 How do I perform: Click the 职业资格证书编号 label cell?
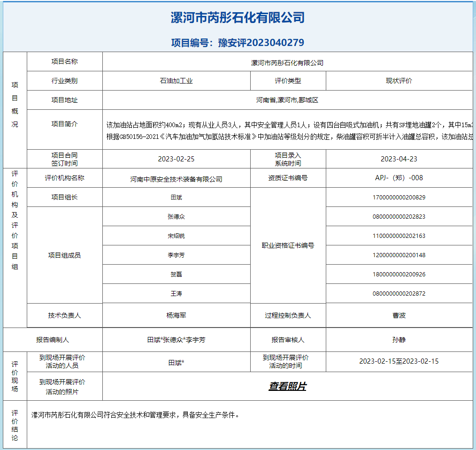pos(288,245)
